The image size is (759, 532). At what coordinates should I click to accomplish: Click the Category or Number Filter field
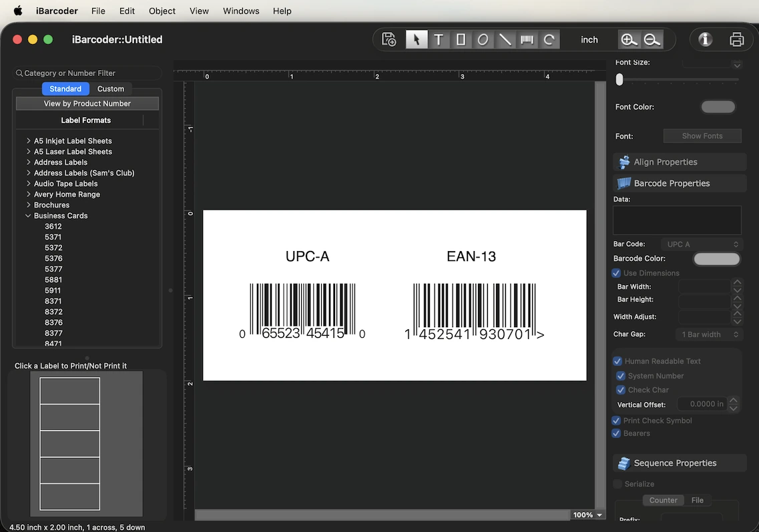87,73
